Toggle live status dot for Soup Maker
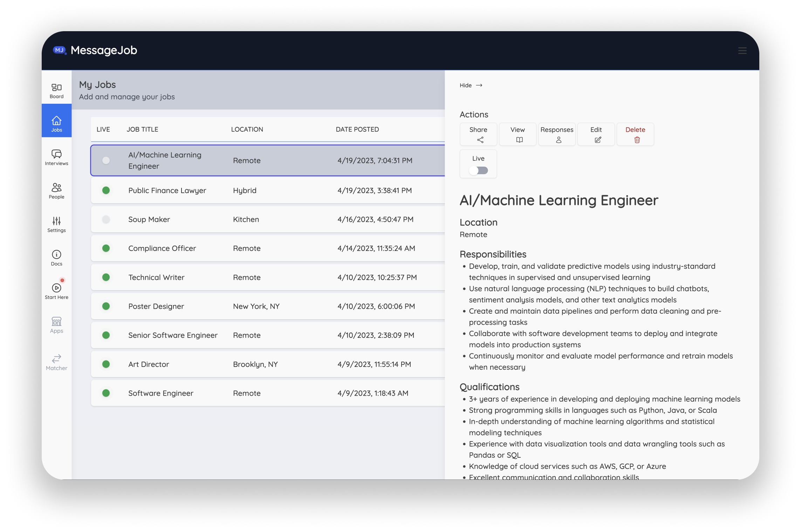 [106, 219]
